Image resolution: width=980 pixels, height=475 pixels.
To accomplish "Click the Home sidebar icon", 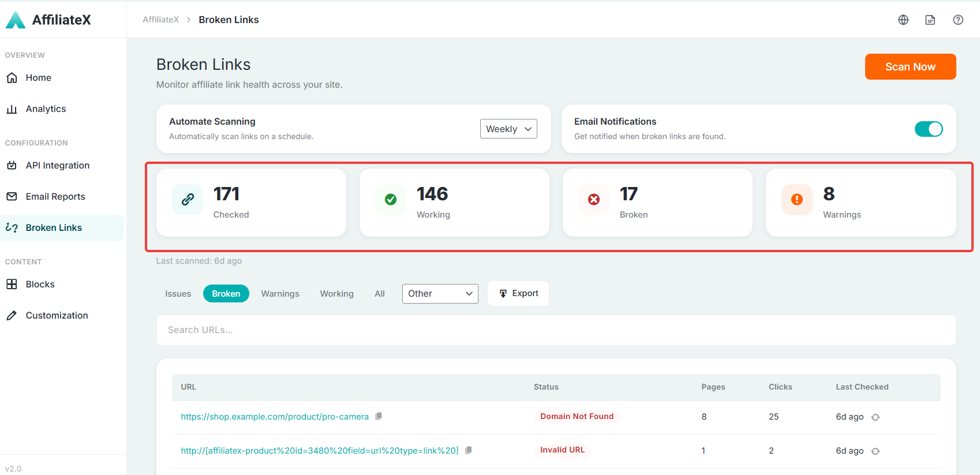I will (12, 77).
